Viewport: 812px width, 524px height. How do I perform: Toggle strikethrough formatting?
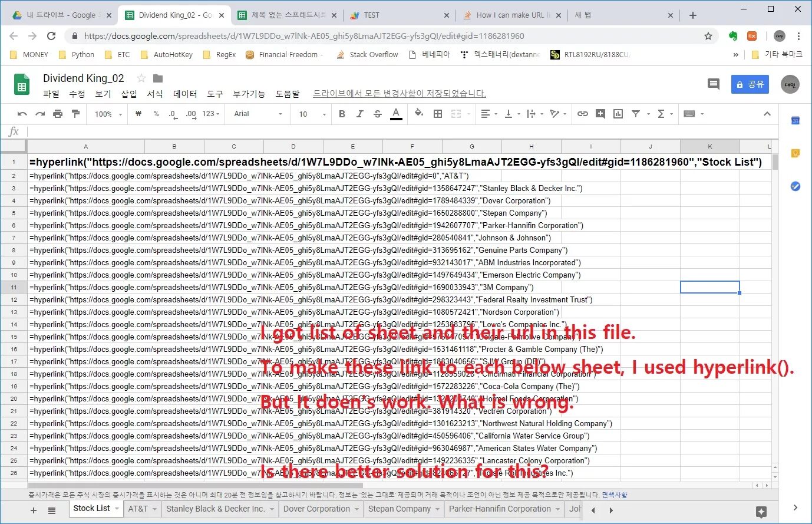click(x=378, y=114)
